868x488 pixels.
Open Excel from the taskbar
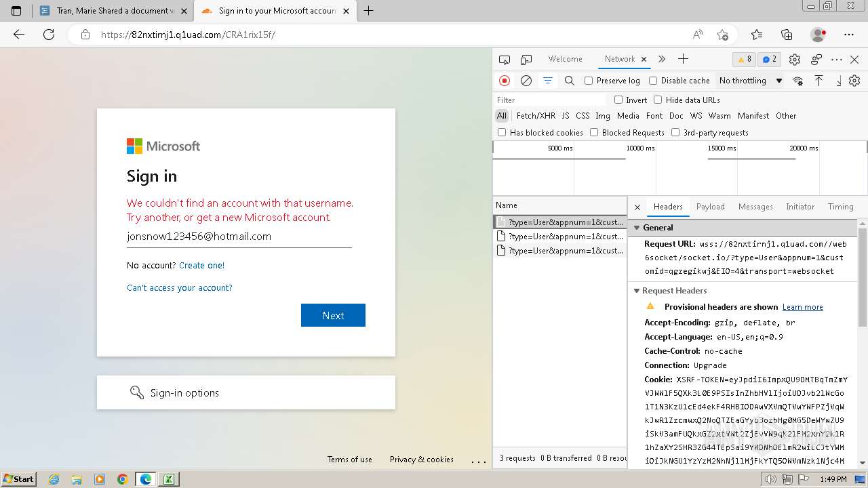coord(168,479)
